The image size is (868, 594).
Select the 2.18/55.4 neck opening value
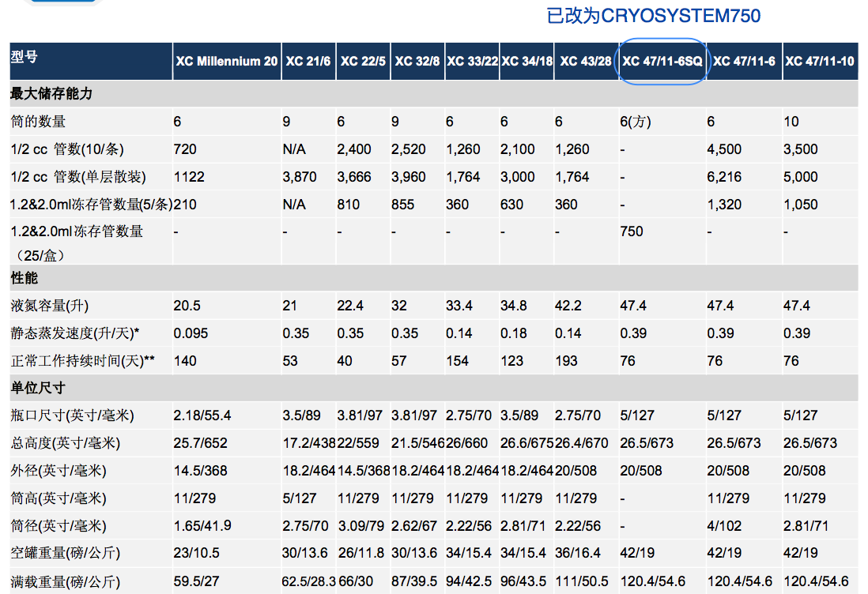pos(201,415)
